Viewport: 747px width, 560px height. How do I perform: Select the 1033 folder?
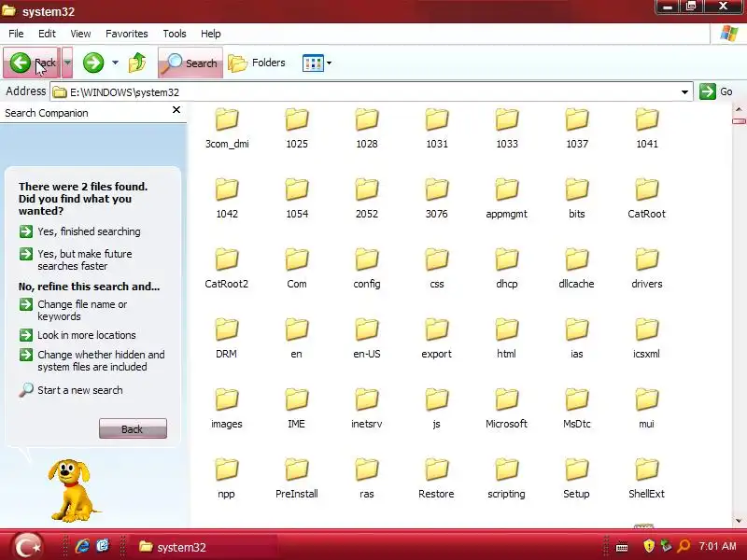pos(507,128)
